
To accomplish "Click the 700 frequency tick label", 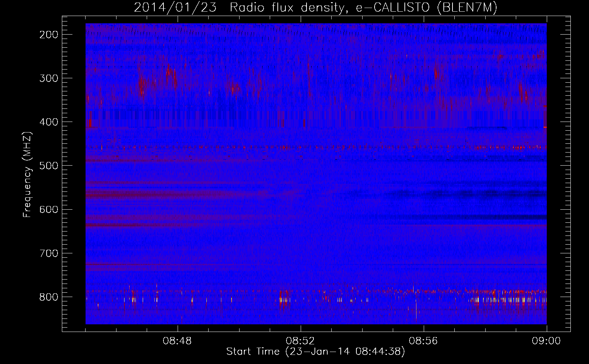I will pyautogui.click(x=49, y=253).
